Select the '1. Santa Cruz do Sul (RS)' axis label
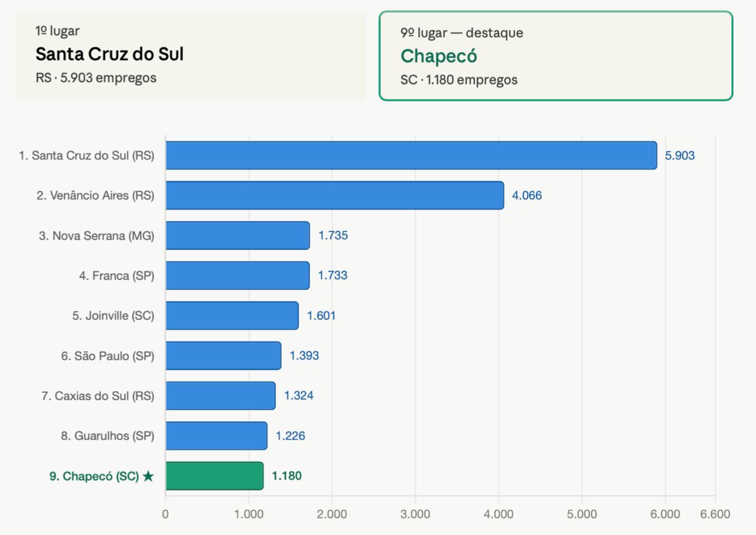The height and width of the screenshot is (535, 756). tap(86, 155)
